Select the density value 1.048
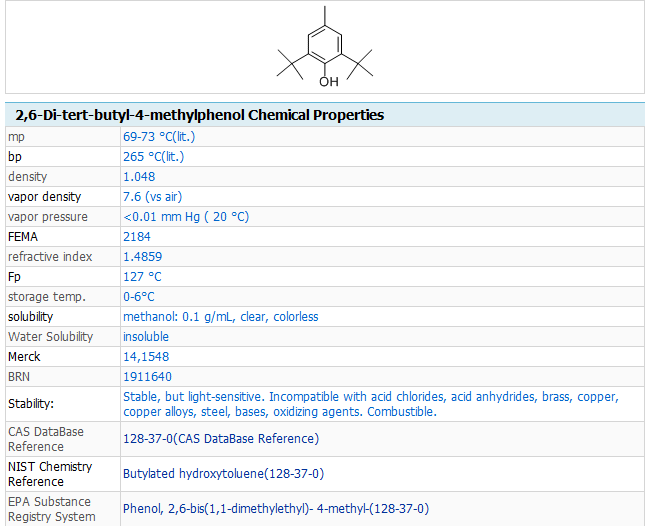 pyautogui.click(x=139, y=176)
